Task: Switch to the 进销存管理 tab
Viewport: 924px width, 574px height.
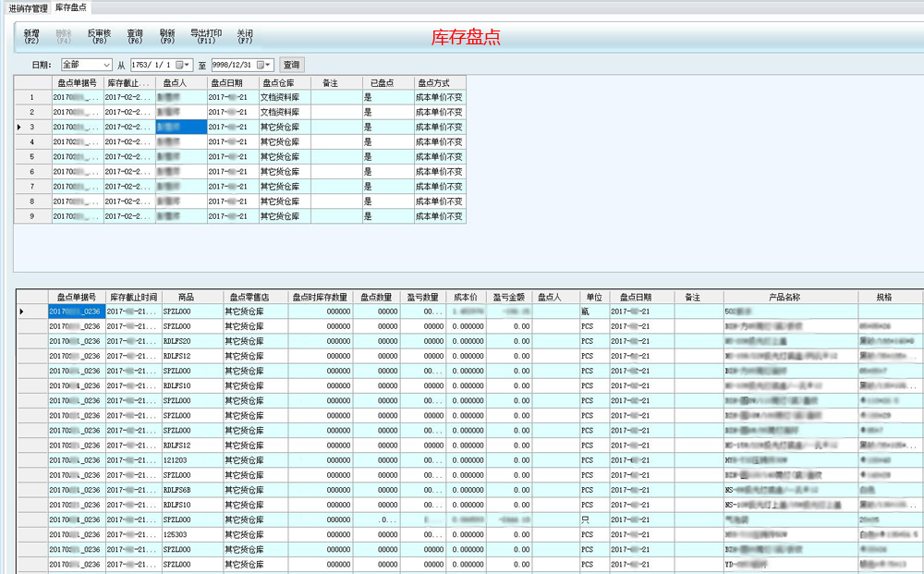Action: (x=28, y=8)
